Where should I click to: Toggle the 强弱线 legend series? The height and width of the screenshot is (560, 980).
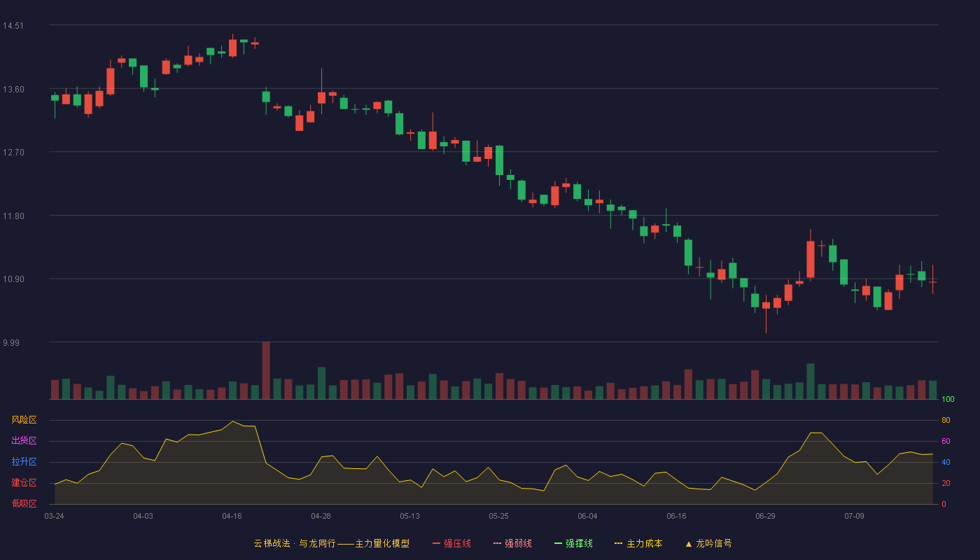point(512,543)
